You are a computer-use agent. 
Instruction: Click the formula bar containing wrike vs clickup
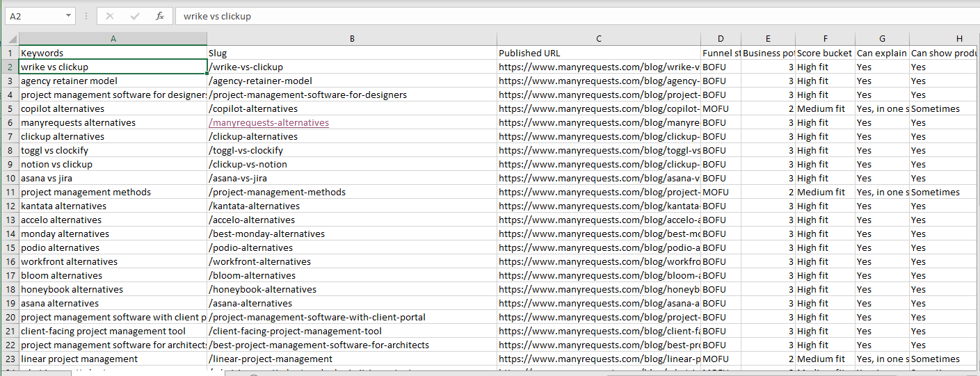pos(577,16)
